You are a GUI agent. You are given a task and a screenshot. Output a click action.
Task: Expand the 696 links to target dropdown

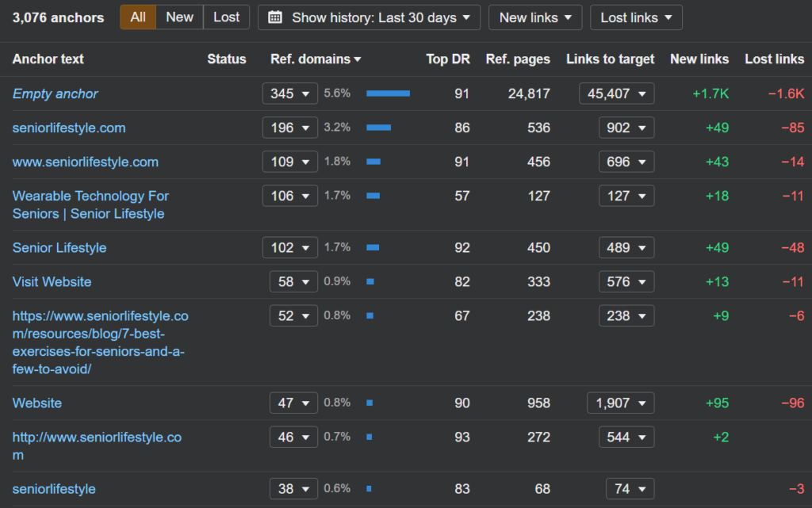626,162
